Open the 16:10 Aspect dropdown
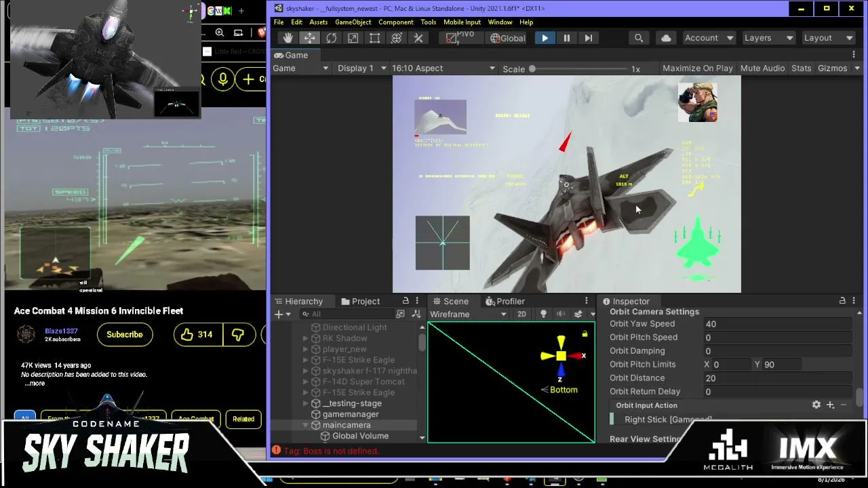 point(443,68)
